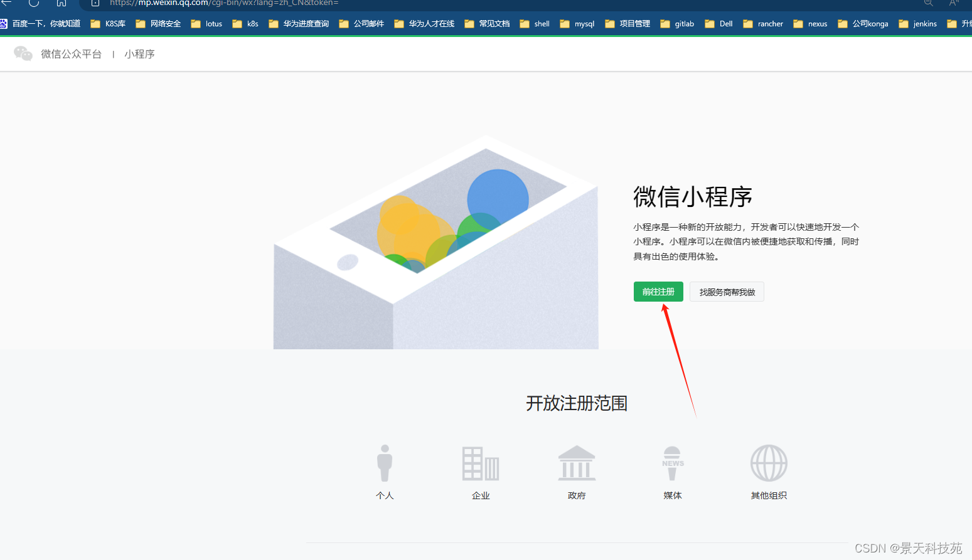The width and height of the screenshot is (972, 560).
Task: Open the 华为进度查询 bookmark folder
Action: (x=299, y=24)
